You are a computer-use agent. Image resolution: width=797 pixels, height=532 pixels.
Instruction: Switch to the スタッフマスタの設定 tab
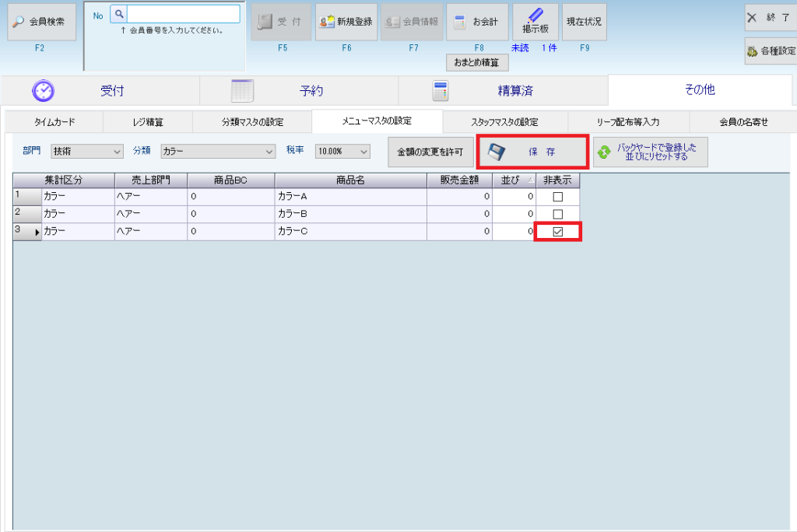504,122
